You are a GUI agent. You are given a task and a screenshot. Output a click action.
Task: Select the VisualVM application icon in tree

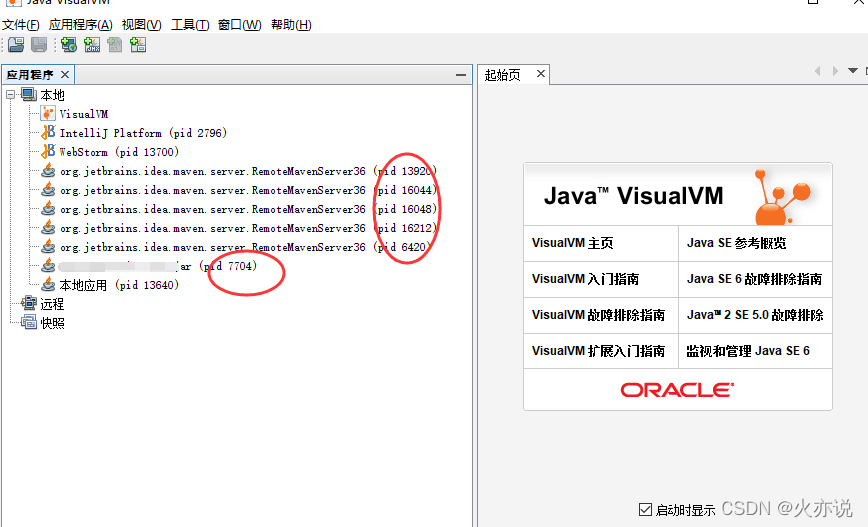[x=48, y=113]
